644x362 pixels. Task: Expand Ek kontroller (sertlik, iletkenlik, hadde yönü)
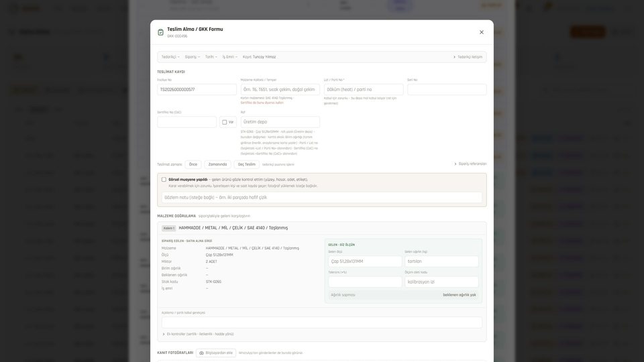click(x=198, y=334)
